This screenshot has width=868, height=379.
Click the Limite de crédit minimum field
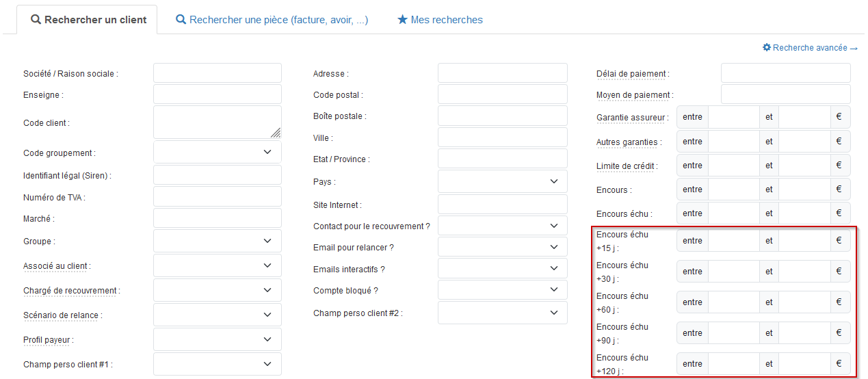(x=733, y=165)
